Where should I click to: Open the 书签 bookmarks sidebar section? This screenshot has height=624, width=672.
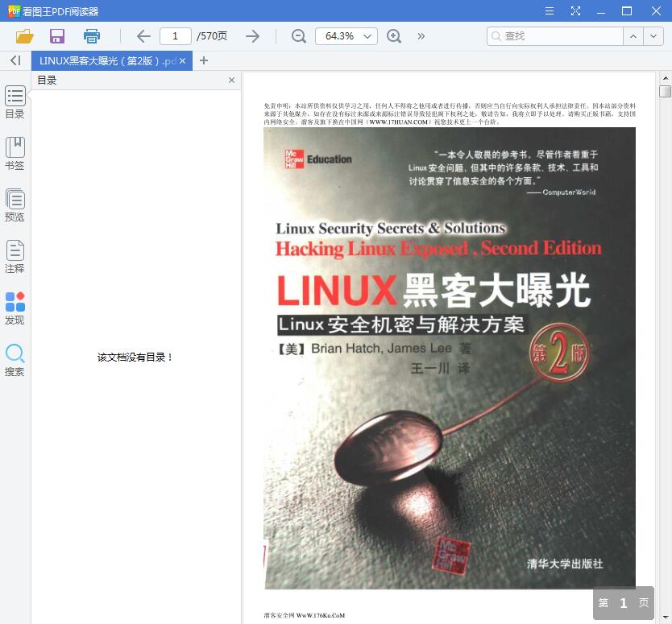(x=15, y=154)
